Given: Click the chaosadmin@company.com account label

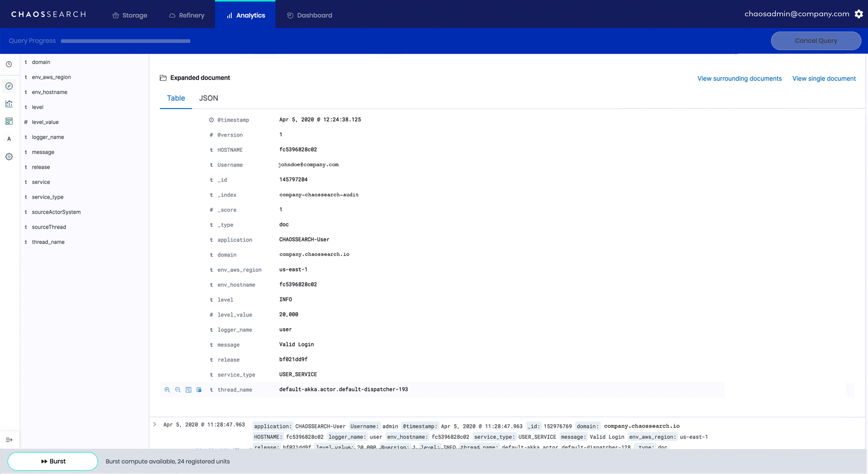Looking at the screenshot, I should (797, 14).
